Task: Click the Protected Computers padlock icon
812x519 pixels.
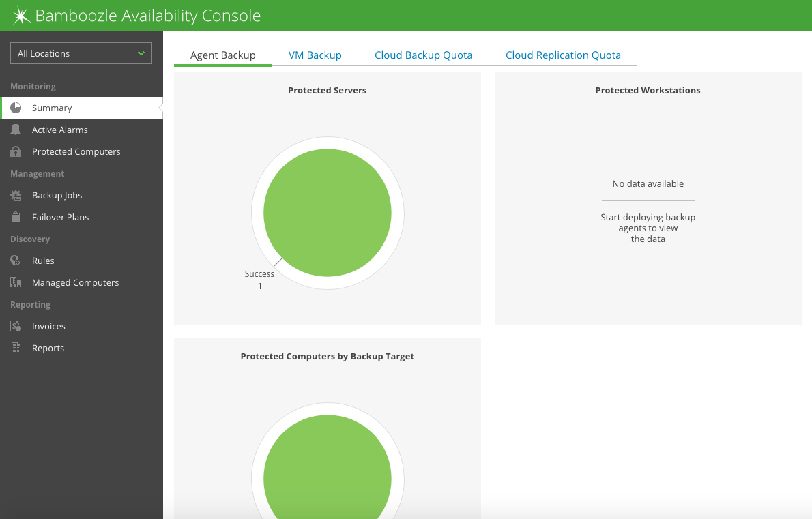Action: point(16,151)
